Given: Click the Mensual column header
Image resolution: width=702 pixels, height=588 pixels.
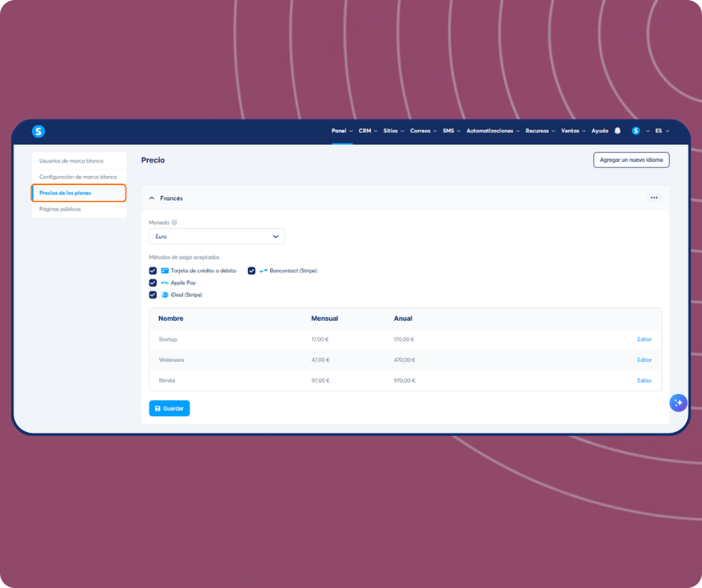Looking at the screenshot, I should (x=325, y=318).
